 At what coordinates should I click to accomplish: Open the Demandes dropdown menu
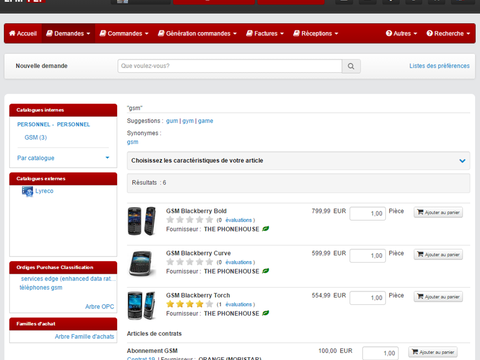pos(68,33)
